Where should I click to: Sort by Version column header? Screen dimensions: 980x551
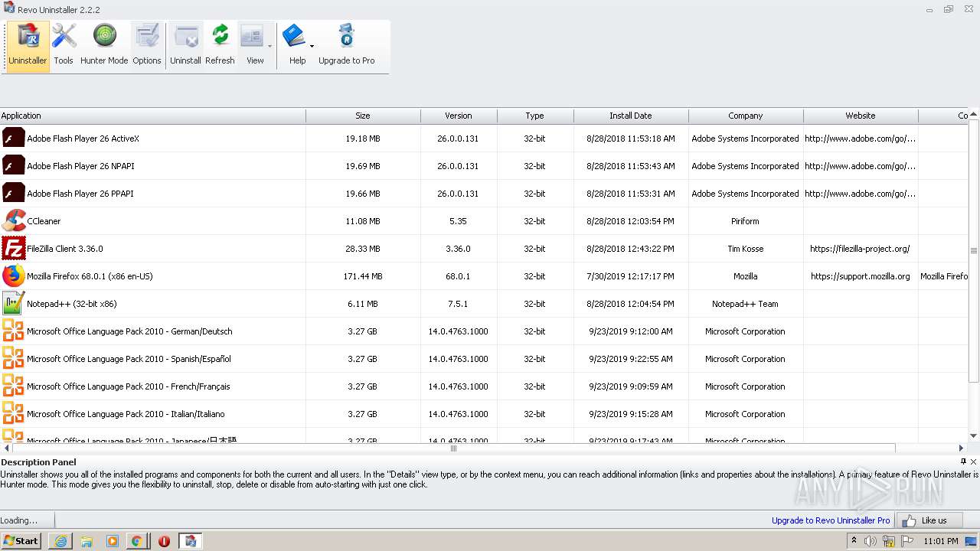click(459, 116)
